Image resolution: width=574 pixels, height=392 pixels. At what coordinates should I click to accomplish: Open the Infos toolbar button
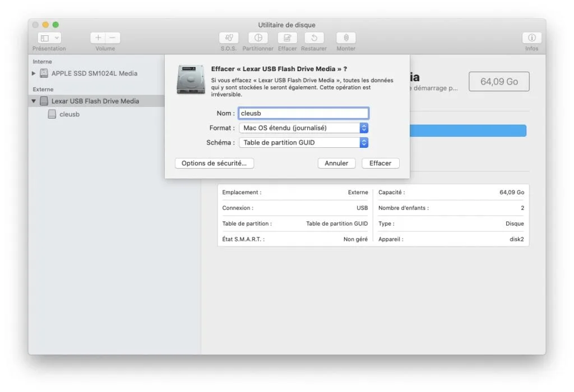(x=531, y=38)
